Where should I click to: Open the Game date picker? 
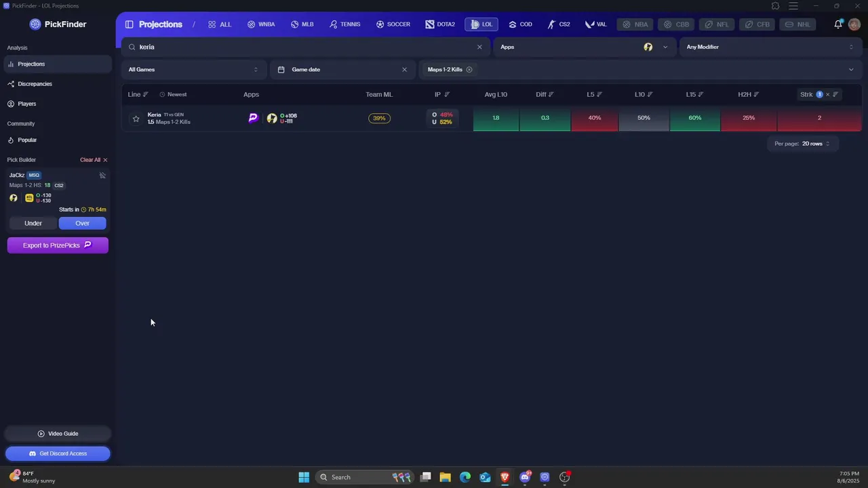[x=342, y=70]
